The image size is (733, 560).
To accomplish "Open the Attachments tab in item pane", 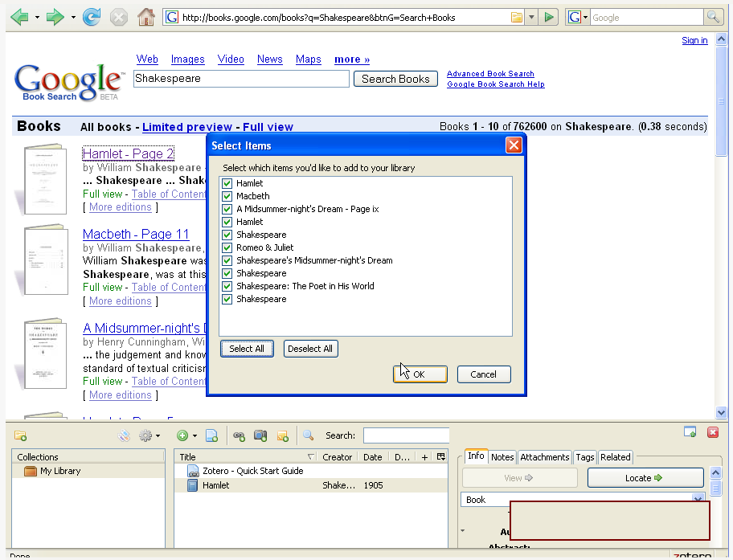I will pyautogui.click(x=544, y=457).
